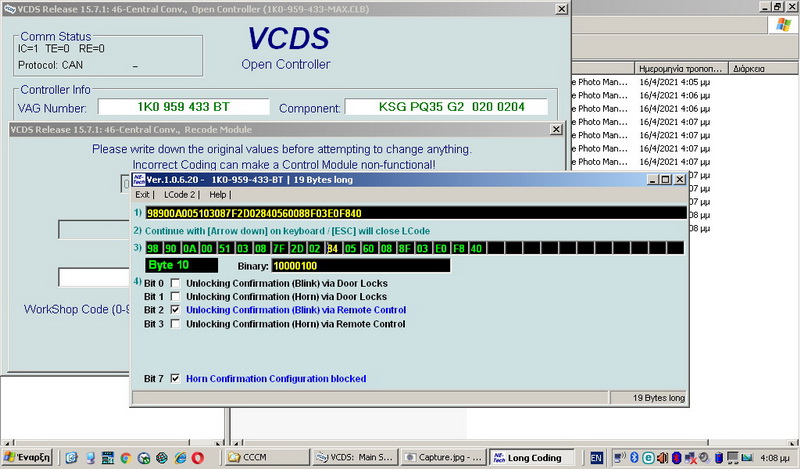Click the wireless network tray icon

click(x=620, y=457)
